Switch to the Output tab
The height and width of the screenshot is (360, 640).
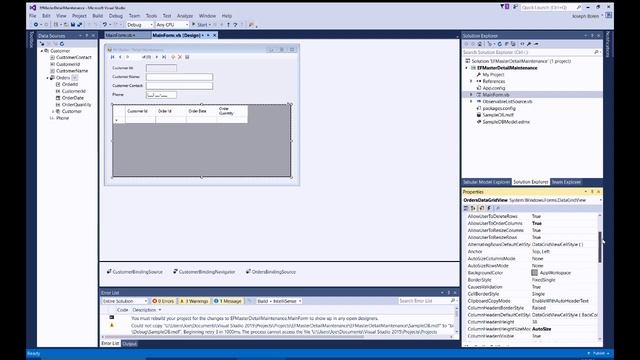coord(130,344)
